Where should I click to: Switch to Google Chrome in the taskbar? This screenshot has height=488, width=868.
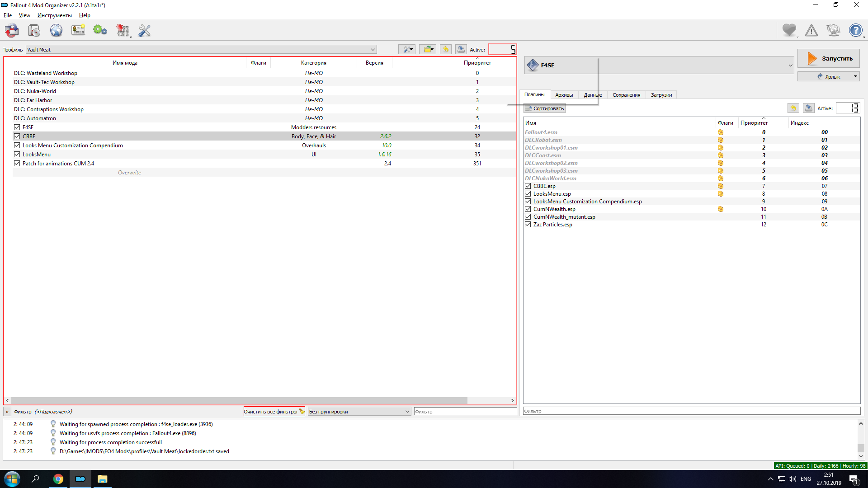click(58, 479)
